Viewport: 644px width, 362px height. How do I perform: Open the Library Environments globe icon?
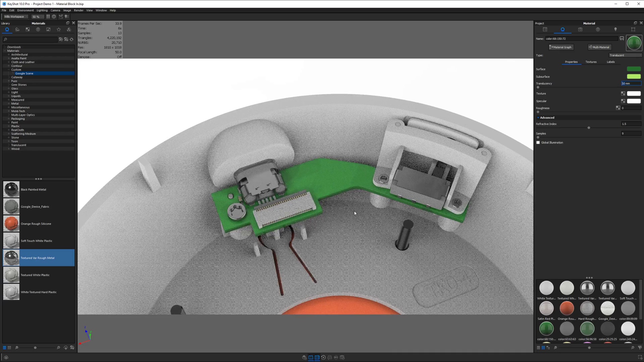click(38, 29)
